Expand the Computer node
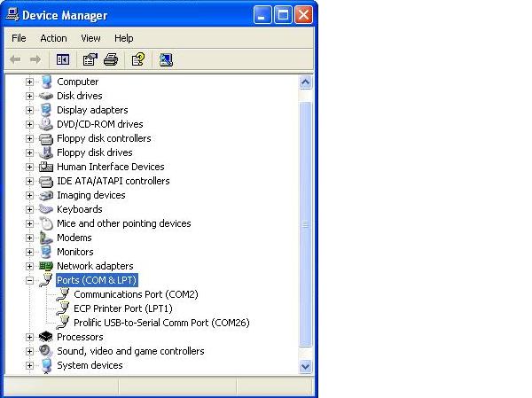The width and height of the screenshot is (532, 398). (x=29, y=82)
